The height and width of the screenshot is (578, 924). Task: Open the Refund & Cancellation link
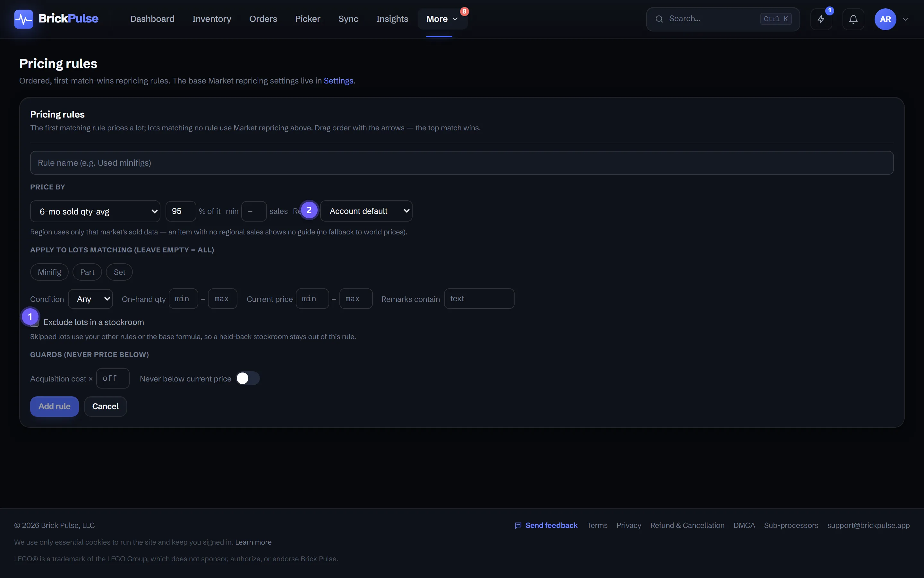click(x=687, y=526)
